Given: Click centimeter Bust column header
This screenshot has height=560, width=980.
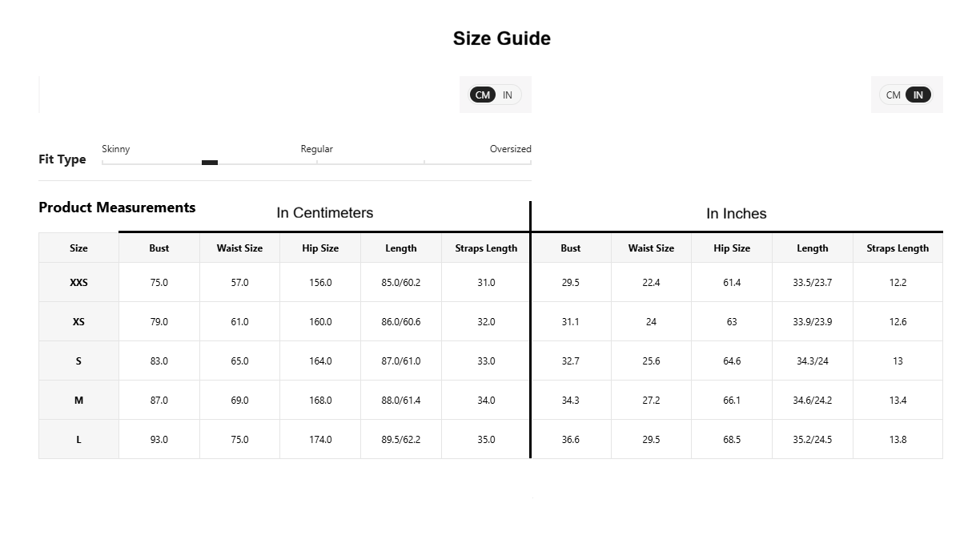Looking at the screenshot, I should click(159, 248).
